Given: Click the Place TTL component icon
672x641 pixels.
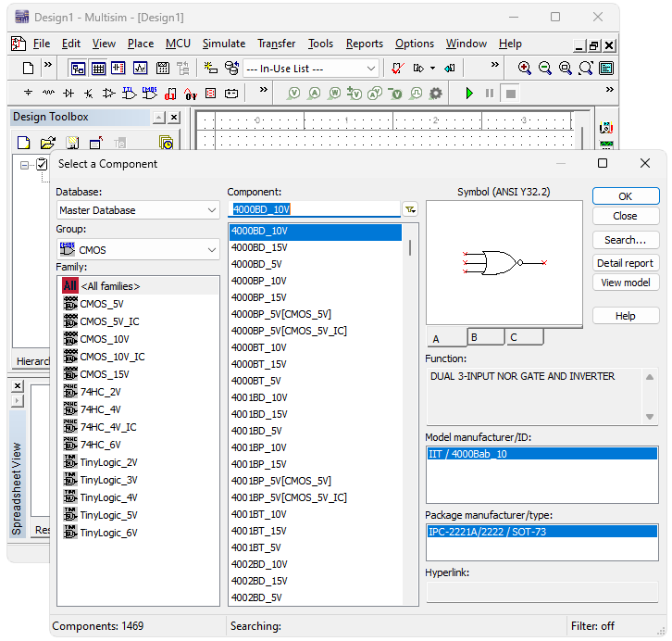Looking at the screenshot, I should point(130,93).
